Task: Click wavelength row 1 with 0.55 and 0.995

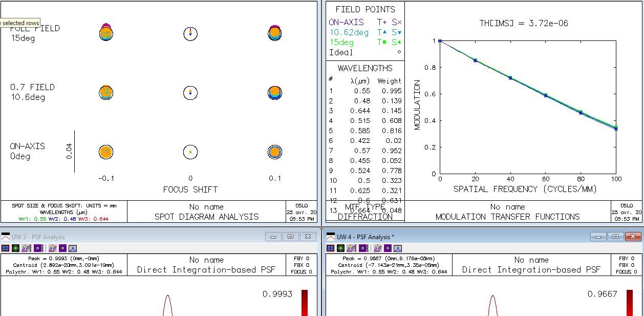Action: coord(365,91)
